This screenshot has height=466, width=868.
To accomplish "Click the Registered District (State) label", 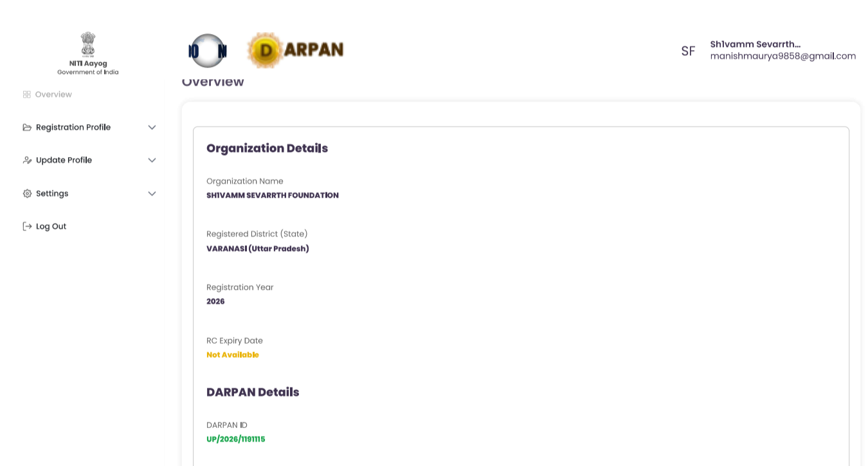I will coord(257,234).
